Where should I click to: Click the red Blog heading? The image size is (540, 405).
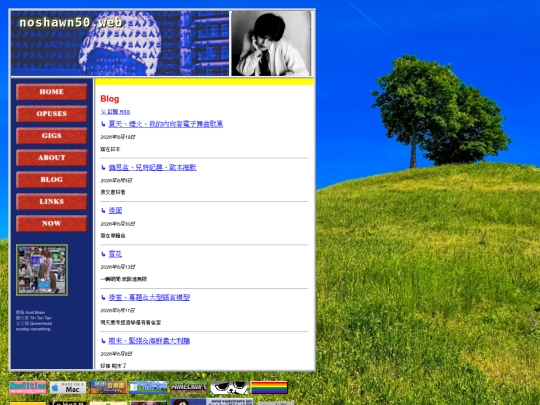(x=110, y=99)
